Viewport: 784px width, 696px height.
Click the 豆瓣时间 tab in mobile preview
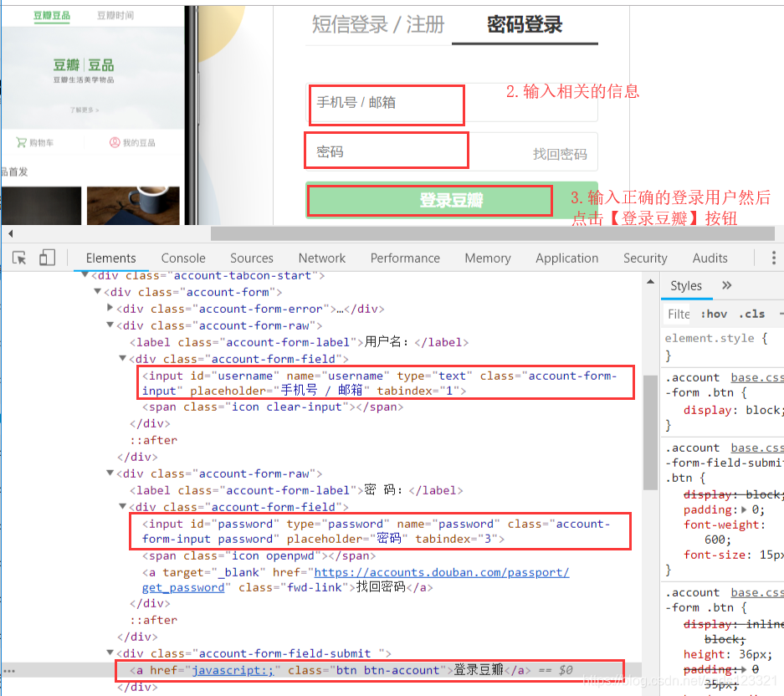coord(115,16)
